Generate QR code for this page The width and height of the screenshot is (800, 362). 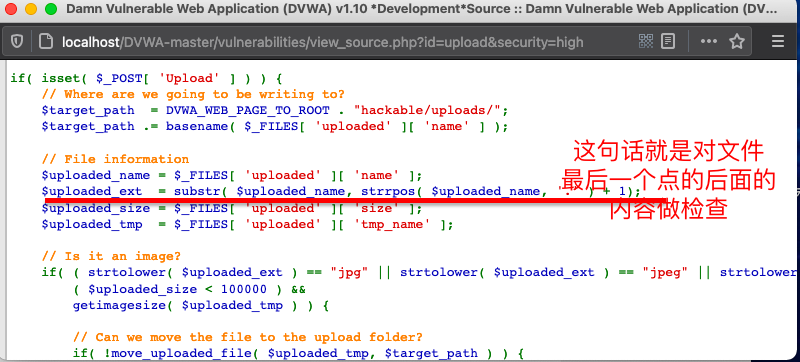tap(646, 41)
